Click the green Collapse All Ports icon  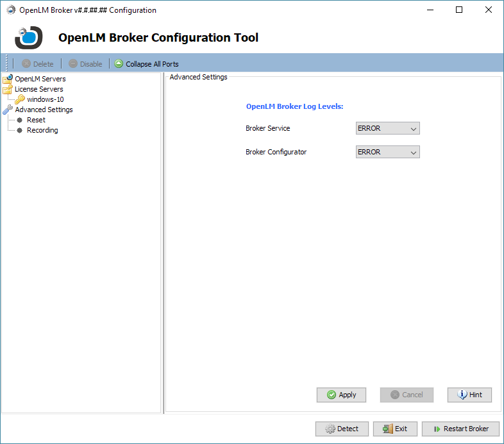tap(119, 64)
